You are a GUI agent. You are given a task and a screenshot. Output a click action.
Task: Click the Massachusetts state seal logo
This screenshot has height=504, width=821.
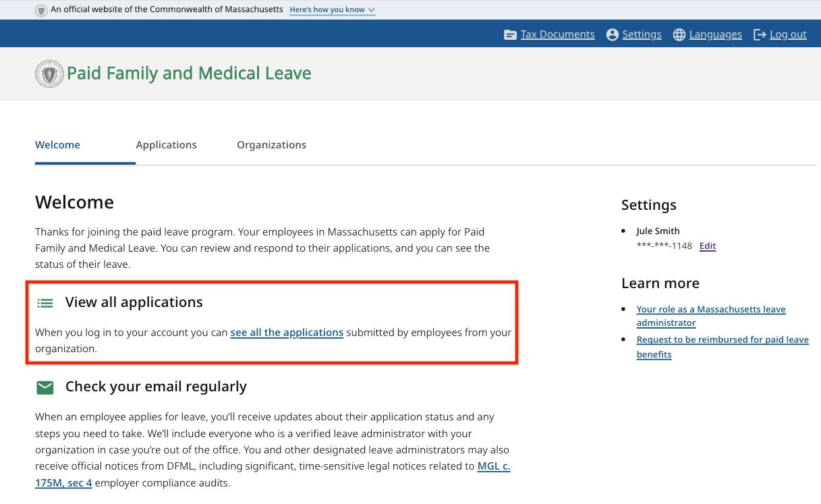[49, 74]
